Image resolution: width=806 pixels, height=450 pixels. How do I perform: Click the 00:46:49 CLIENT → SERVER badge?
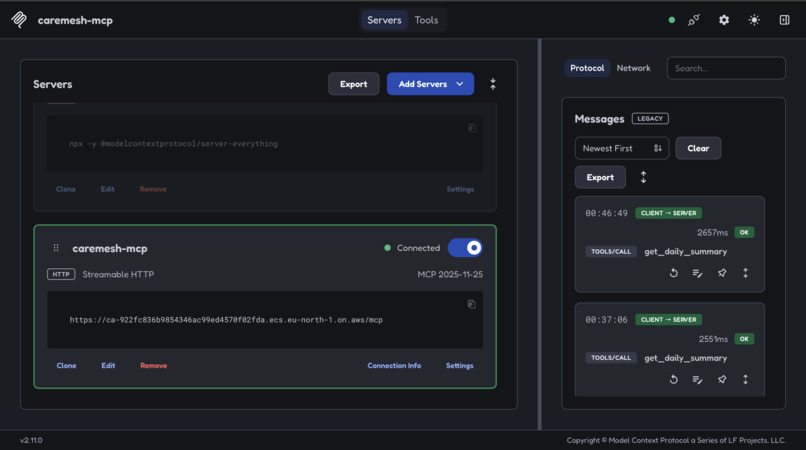click(x=668, y=213)
